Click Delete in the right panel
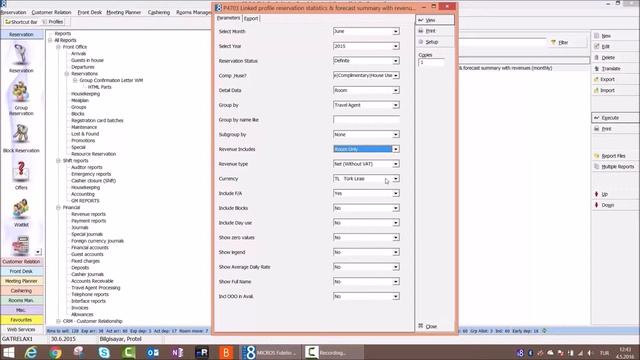The image size is (640, 360). tap(615, 58)
